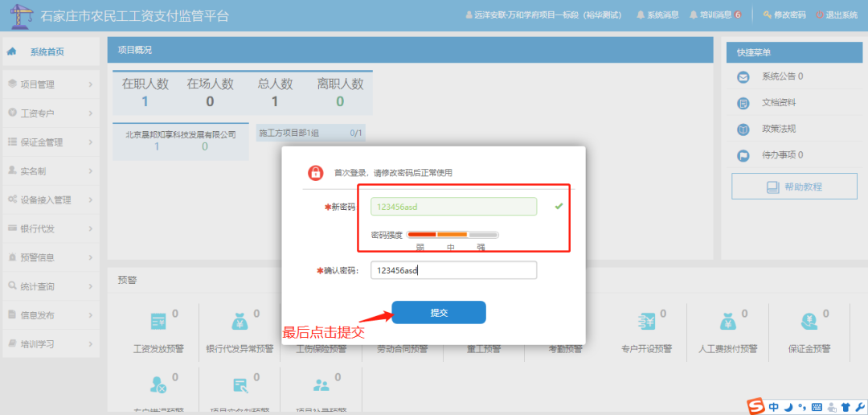The image size is (868, 415).
Task: Open 统计查询 sidebar menu
Action: (x=51, y=286)
